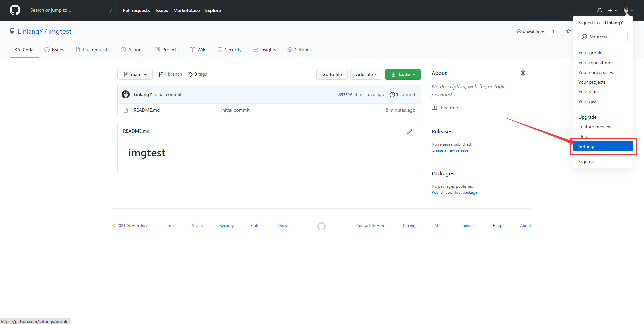The height and width of the screenshot is (324, 644).
Task: Open the imtest repository name link
Action: point(60,31)
